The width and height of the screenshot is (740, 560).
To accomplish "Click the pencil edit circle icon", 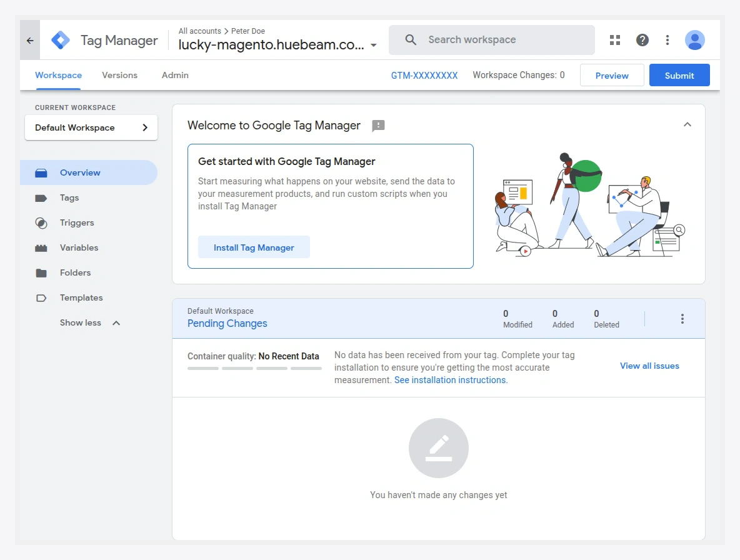I will tap(438, 448).
